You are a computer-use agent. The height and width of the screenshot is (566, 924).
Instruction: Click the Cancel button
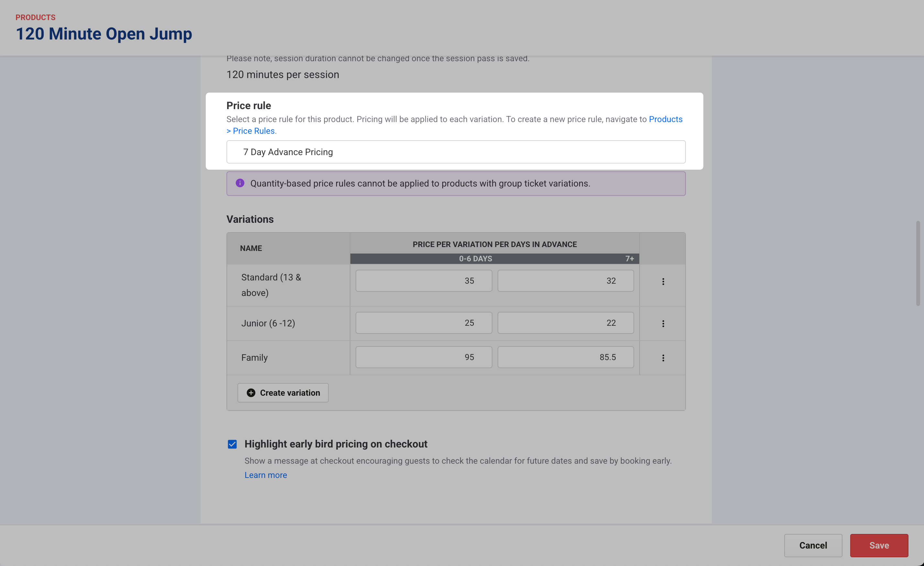pos(813,545)
